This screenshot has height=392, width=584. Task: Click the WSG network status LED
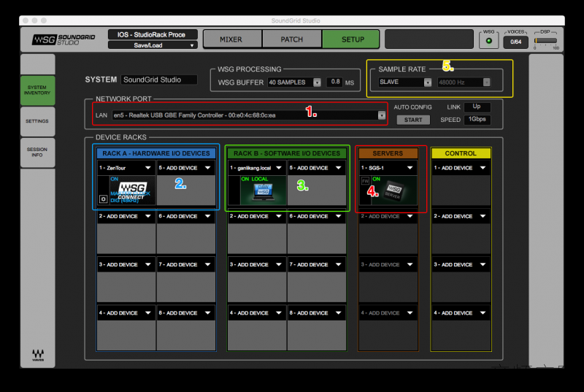pyautogui.click(x=488, y=41)
